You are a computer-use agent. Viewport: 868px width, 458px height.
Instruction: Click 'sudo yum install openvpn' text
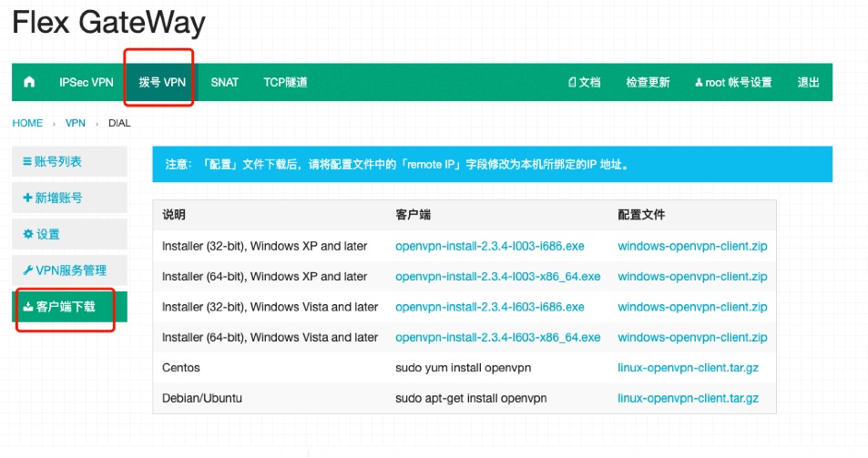pyautogui.click(x=464, y=368)
